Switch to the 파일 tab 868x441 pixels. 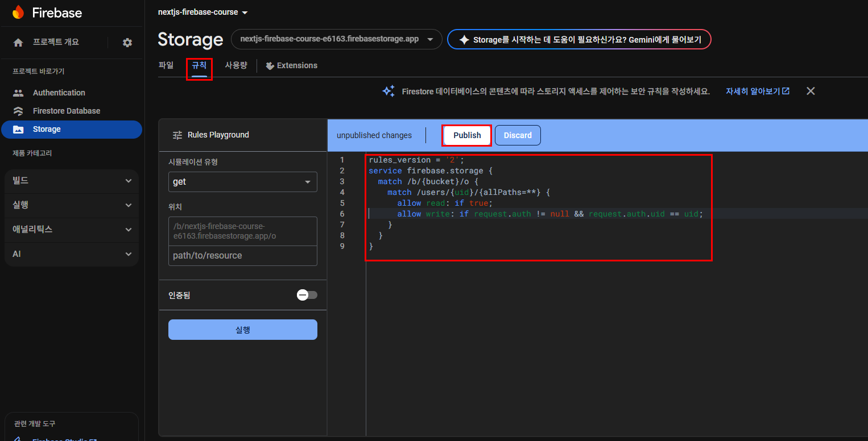(166, 65)
